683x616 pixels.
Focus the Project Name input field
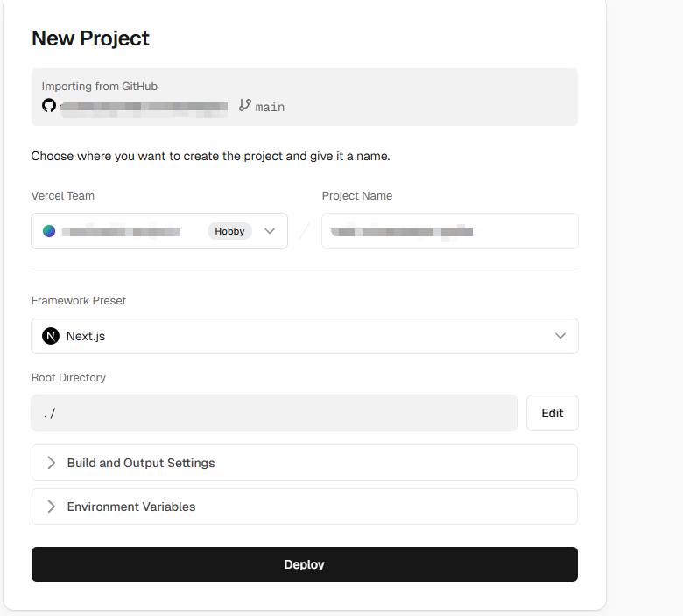point(449,231)
